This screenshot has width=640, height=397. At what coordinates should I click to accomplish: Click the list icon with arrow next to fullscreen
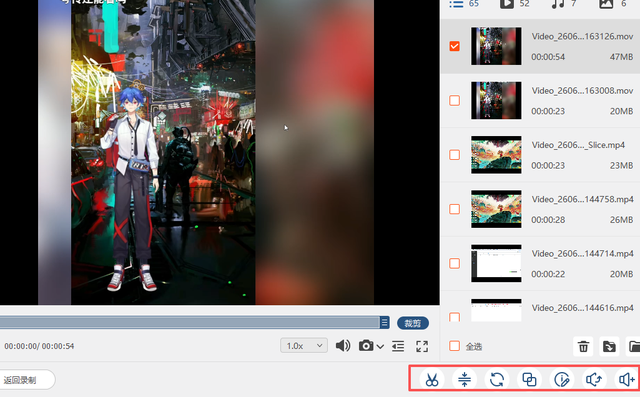point(398,346)
